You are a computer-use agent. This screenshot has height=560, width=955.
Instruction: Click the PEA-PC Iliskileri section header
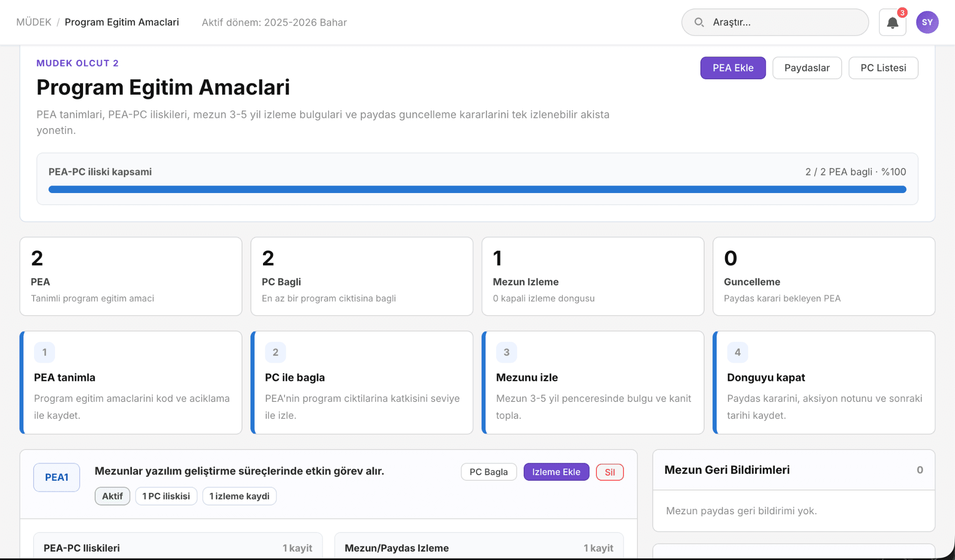tap(178, 548)
